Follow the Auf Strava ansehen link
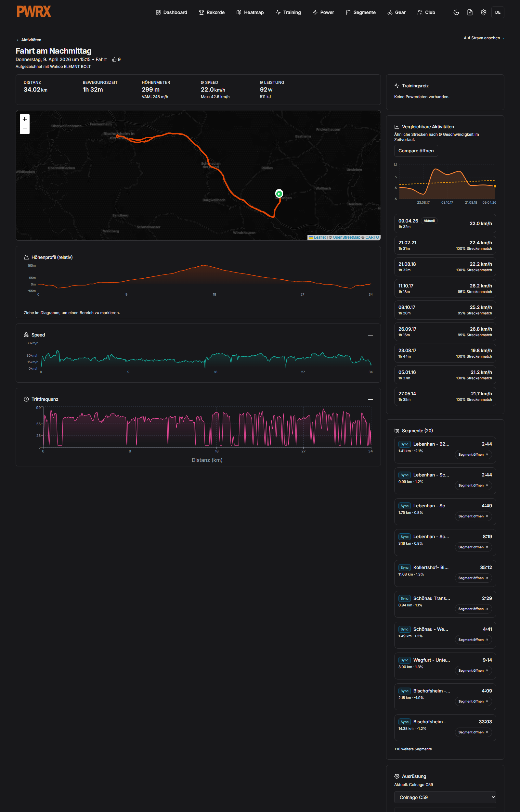The image size is (520, 812). pyautogui.click(x=484, y=38)
